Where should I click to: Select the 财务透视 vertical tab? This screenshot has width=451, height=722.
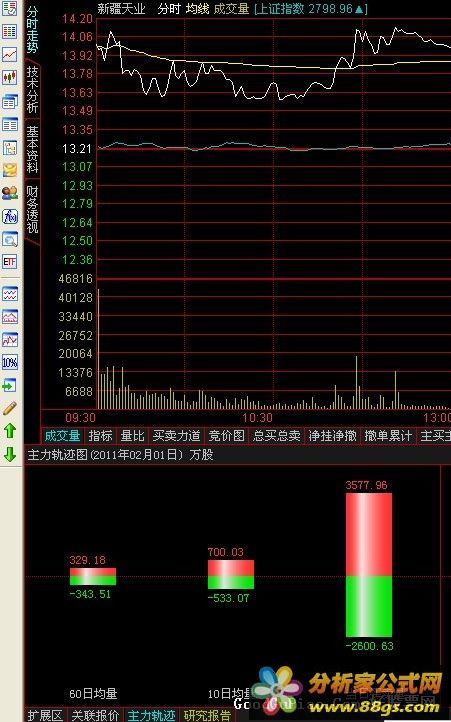[32, 210]
